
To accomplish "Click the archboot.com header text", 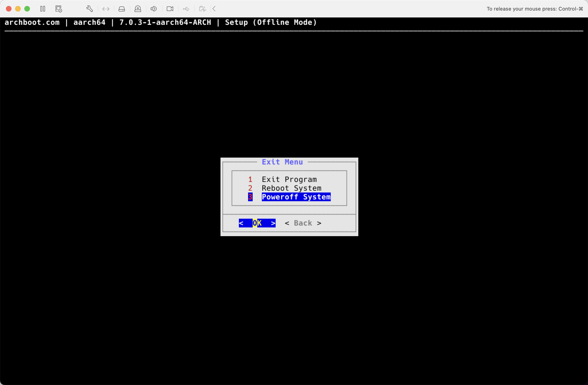I will coord(32,23).
